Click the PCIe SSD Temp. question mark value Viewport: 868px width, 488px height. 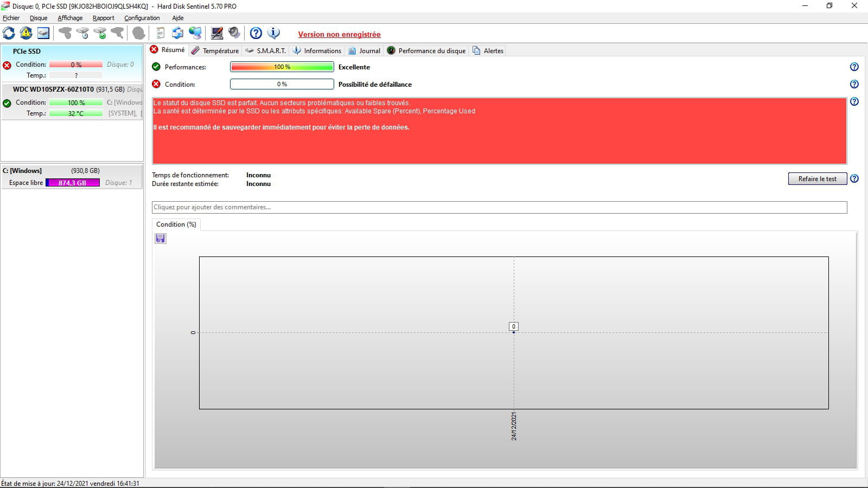(76, 75)
